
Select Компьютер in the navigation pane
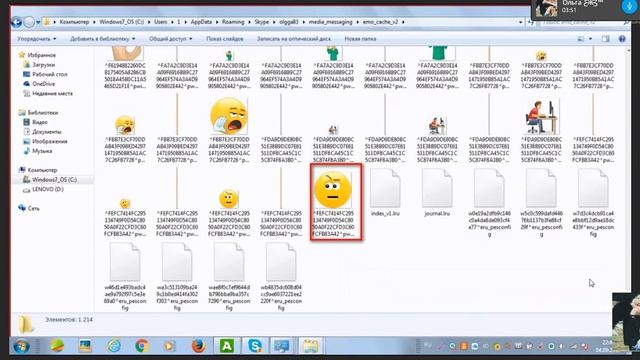[x=42, y=170]
